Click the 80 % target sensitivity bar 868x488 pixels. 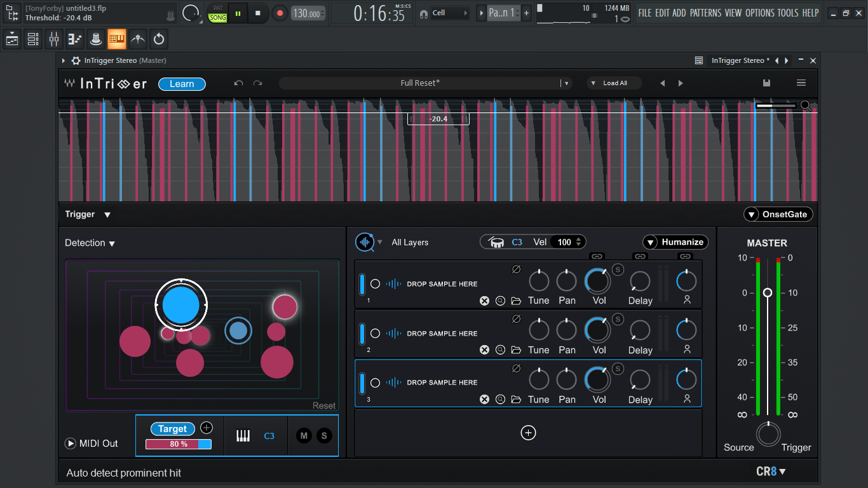coord(179,444)
